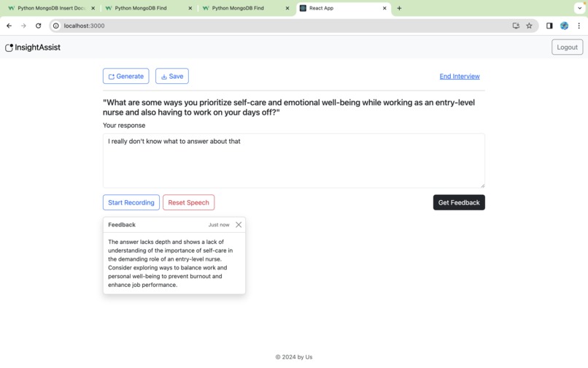
Task: Close the React App tab
Action: point(384,8)
